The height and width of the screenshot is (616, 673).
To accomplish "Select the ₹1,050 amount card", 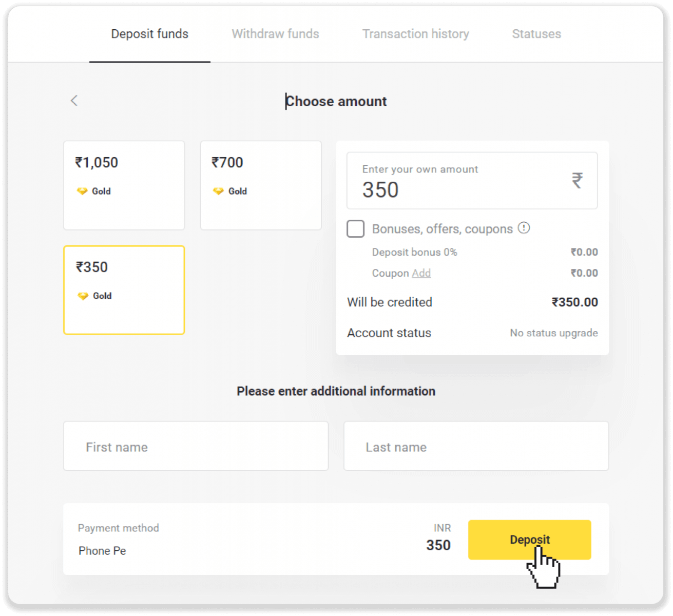I will pyautogui.click(x=124, y=185).
